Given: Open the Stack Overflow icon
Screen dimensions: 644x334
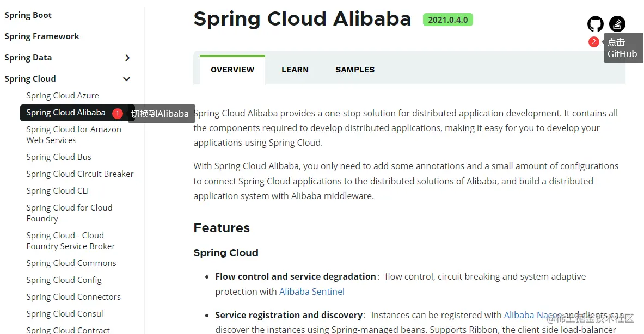Looking at the screenshot, I should (x=617, y=24).
